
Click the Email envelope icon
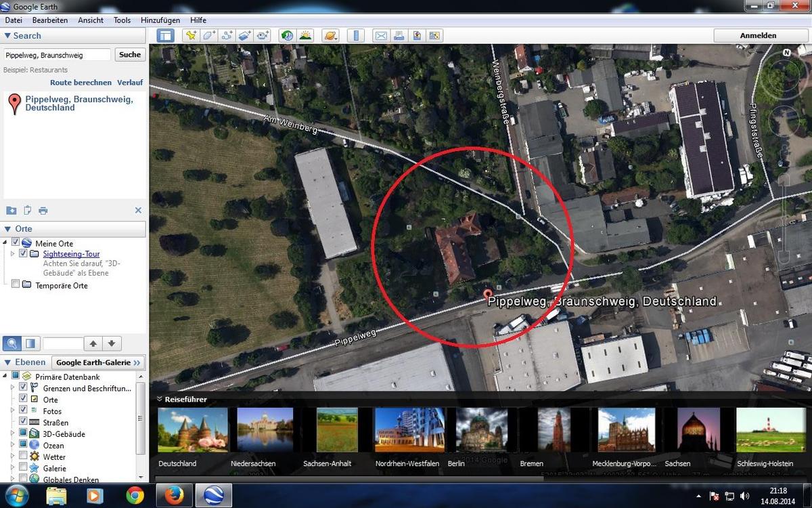point(381,35)
